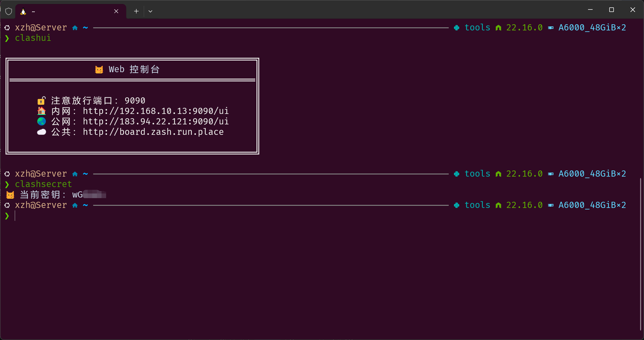Click the 'Web 控制台' heading
Screen dimensions: 644x340
[134, 69]
